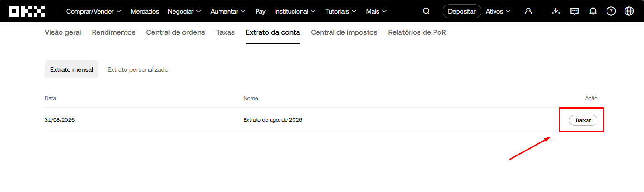Open the help question mark icon
The width and height of the screenshot is (644, 192).
coord(611,11)
